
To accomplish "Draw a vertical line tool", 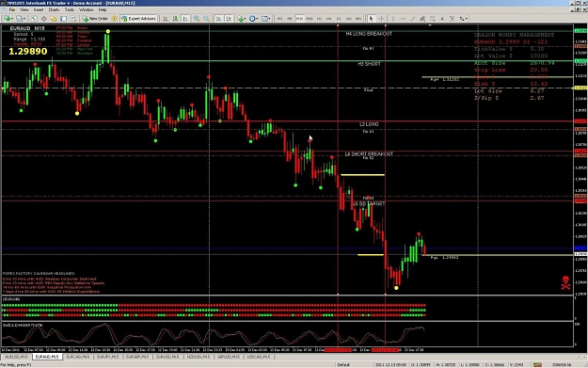I will click(393, 19).
